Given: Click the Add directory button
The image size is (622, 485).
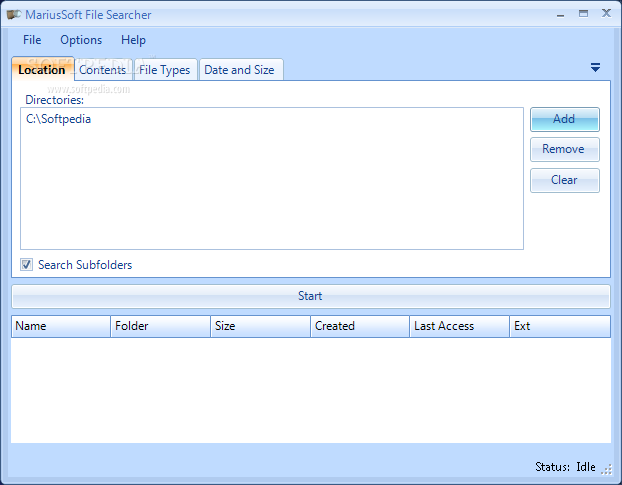Looking at the screenshot, I should (x=564, y=119).
